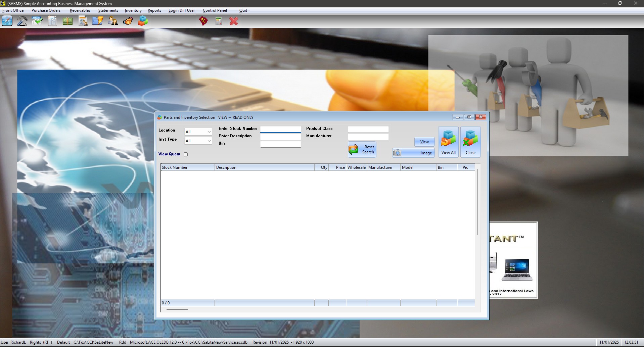Open the colored cubes inventory icon
Viewport: 644px width, 347px height.
coord(143,21)
